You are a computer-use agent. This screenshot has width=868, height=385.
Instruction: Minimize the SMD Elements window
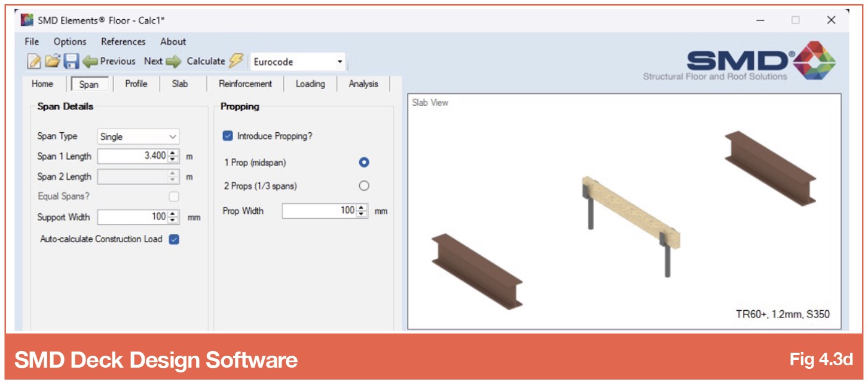pos(760,20)
